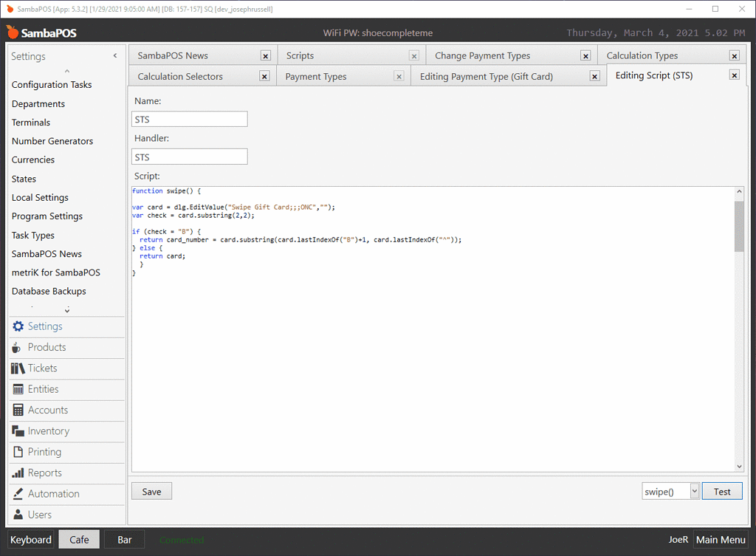Switch to the Bar department
756x556 pixels.
(124, 539)
